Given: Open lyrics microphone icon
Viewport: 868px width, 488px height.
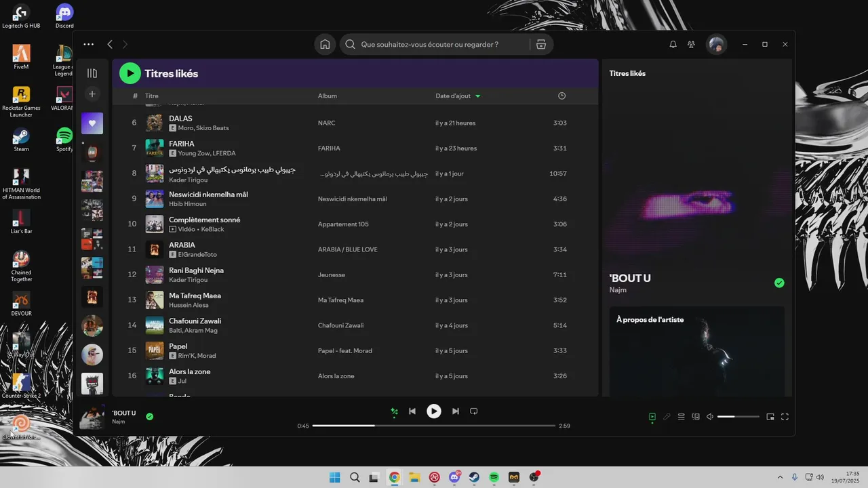Looking at the screenshot, I should [667, 417].
